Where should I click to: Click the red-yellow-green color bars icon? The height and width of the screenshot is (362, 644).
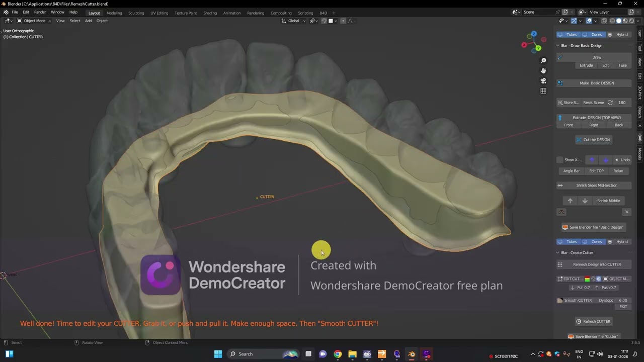pyautogui.click(x=587, y=279)
